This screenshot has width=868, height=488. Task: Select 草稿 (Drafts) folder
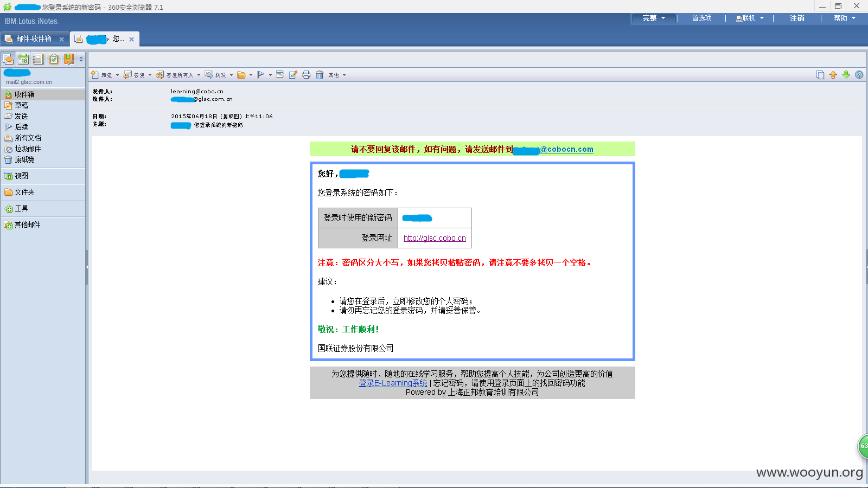pos(43,105)
